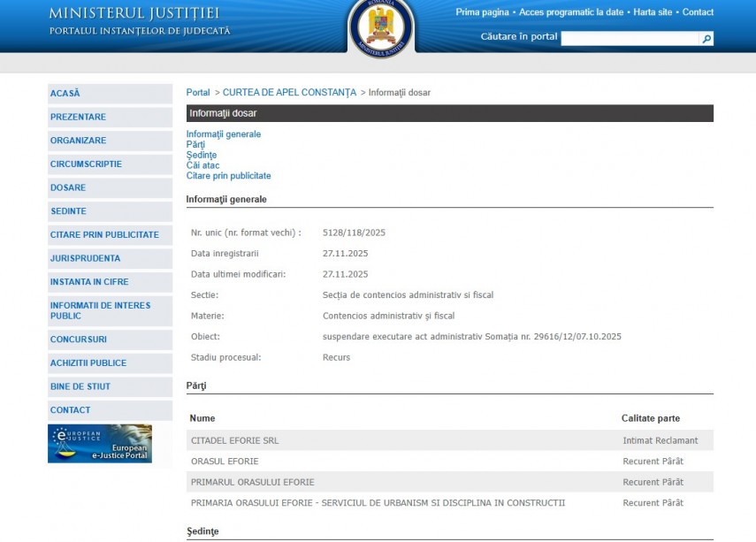Jump to Citare prin publicitate anchor
Image resolution: width=756 pixels, height=542 pixels.
click(228, 176)
